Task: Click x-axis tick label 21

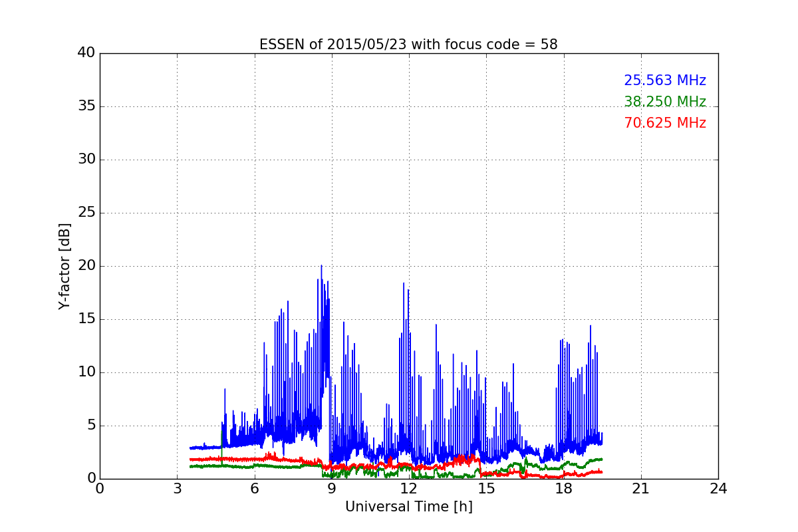Action: [641, 488]
